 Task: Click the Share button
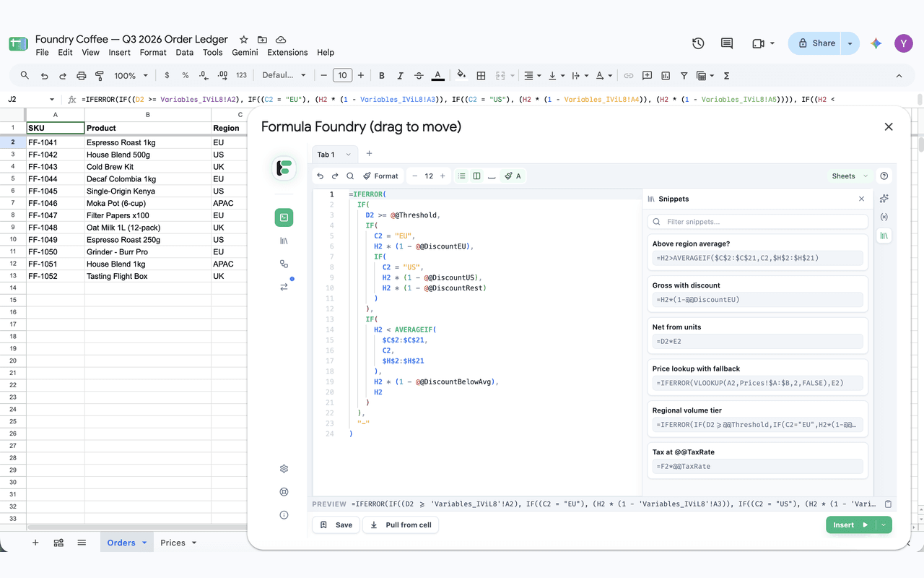tap(816, 43)
